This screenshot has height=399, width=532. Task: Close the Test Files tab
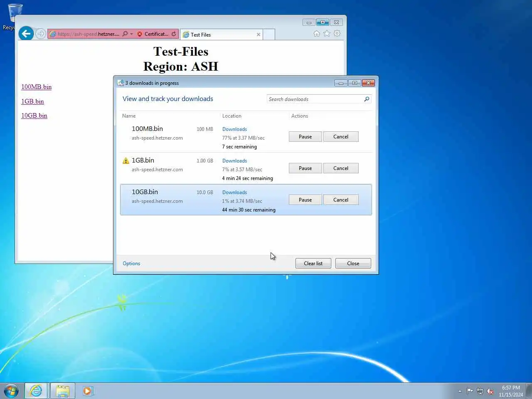[259, 34]
